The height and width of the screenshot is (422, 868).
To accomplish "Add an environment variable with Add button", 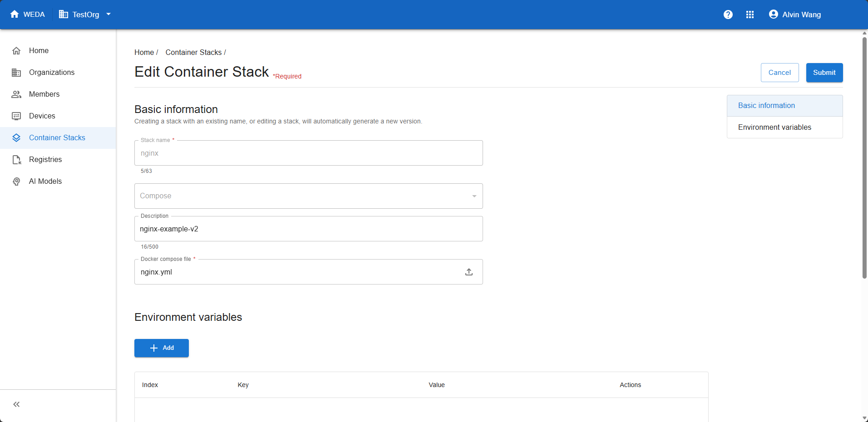I will point(162,348).
